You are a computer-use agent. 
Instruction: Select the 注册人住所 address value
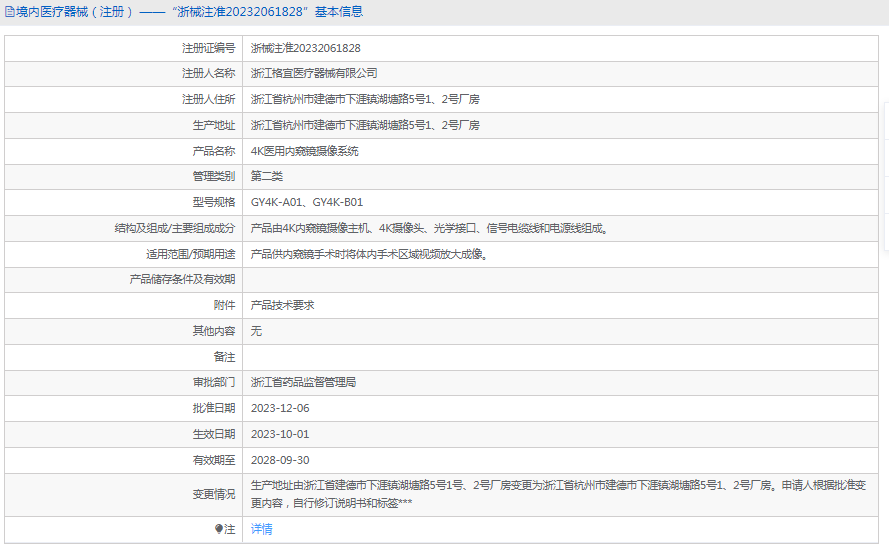(365, 99)
